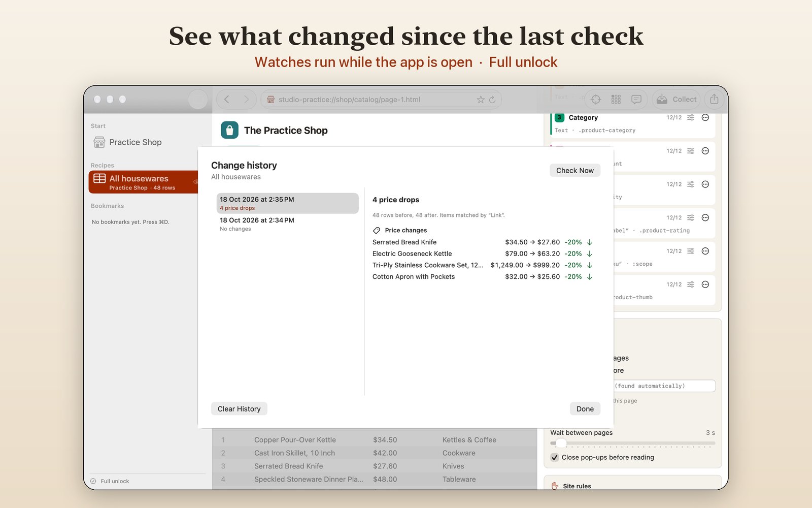Image resolution: width=812 pixels, height=508 pixels.
Task: Open settings sliders for the .product-rating field
Action: pyautogui.click(x=691, y=217)
